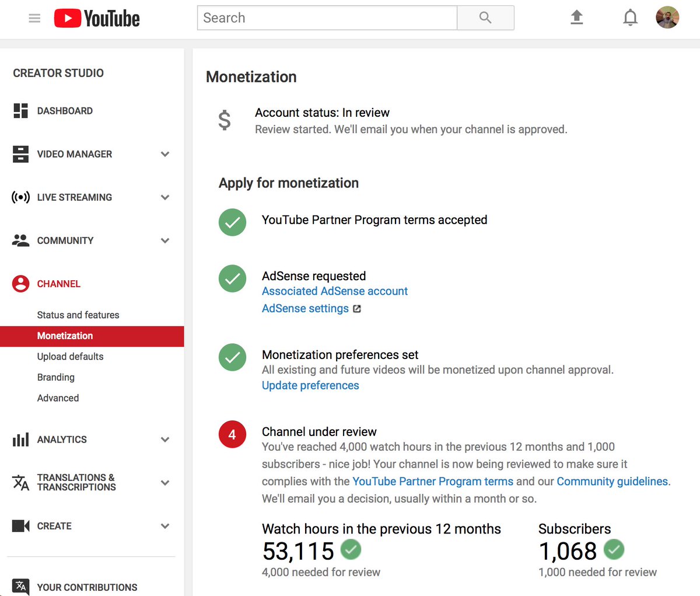Open the Community guidelines link
Image resolution: width=700 pixels, height=596 pixels.
click(x=612, y=482)
